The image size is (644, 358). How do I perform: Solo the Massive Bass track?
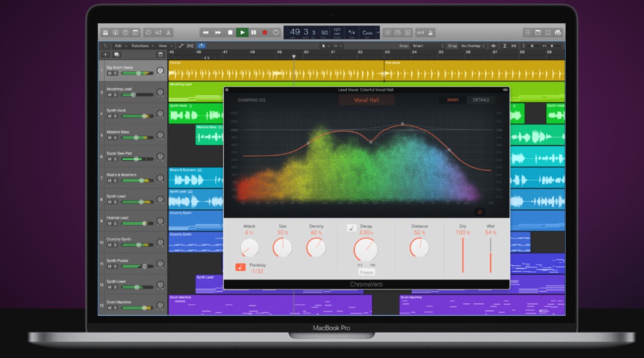click(115, 137)
